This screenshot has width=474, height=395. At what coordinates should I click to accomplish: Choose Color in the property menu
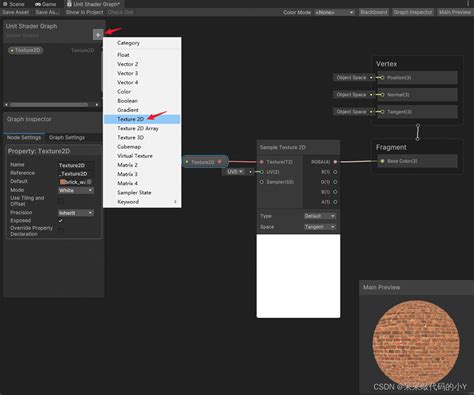click(x=142, y=92)
